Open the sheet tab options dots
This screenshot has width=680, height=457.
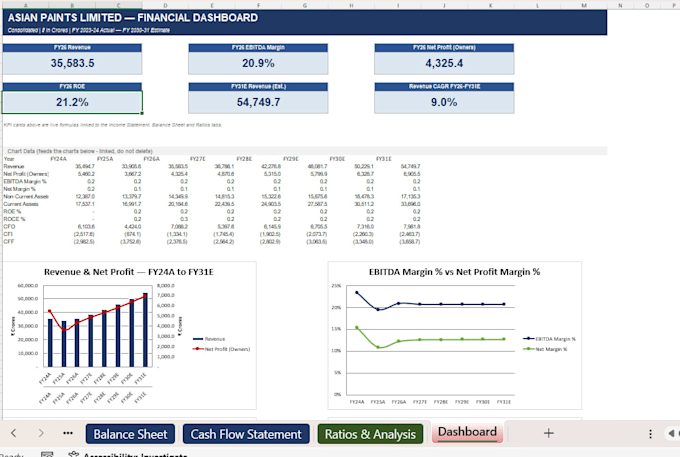pos(650,434)
